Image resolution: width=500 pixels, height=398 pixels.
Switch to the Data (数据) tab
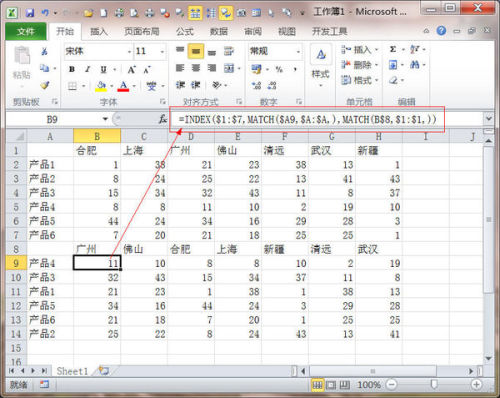[219, 32]
